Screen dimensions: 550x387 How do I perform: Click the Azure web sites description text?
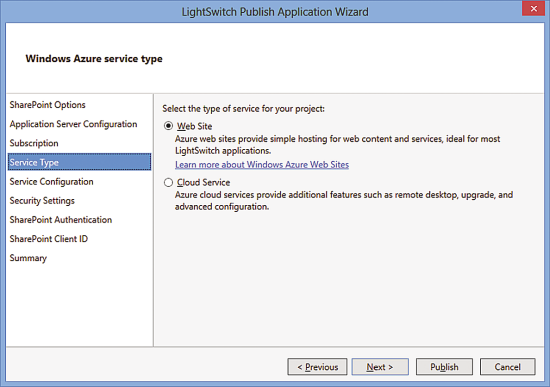(337, 145)
